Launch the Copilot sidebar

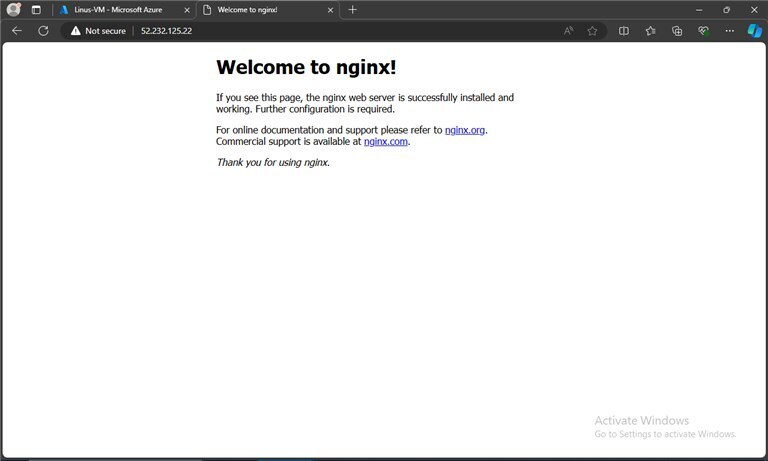[x=755, y=31]
